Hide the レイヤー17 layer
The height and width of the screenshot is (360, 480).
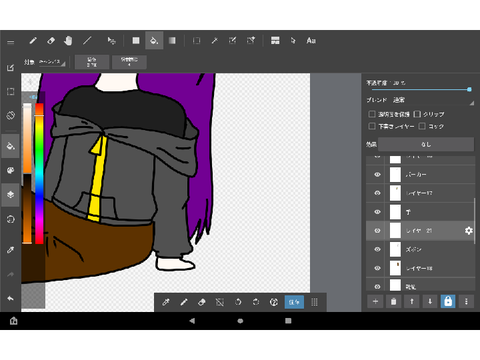[x=377, y=193]
